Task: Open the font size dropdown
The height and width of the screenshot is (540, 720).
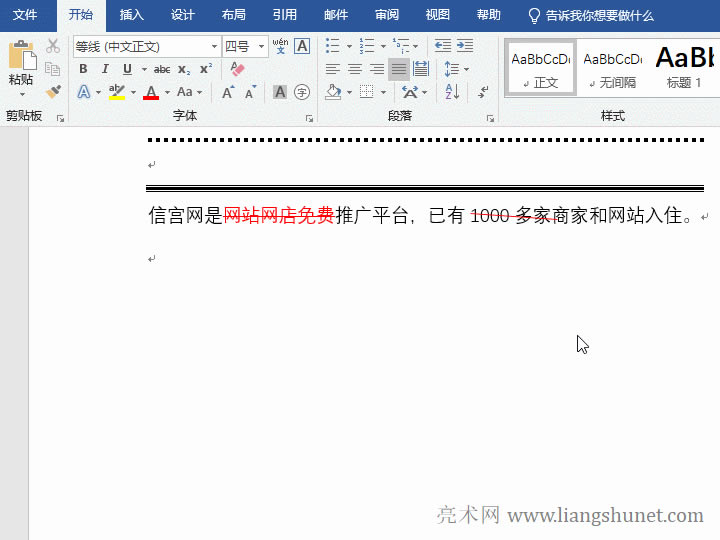Action: click(262, 47)
